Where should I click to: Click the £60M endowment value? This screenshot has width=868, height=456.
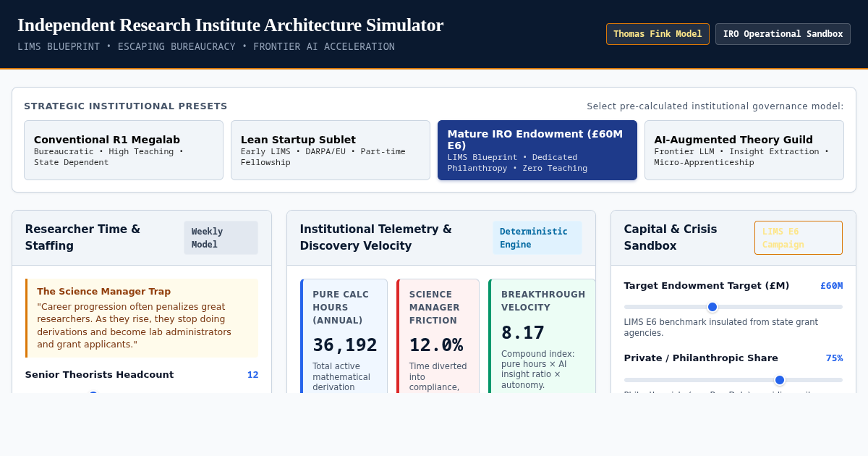[831, 286]
